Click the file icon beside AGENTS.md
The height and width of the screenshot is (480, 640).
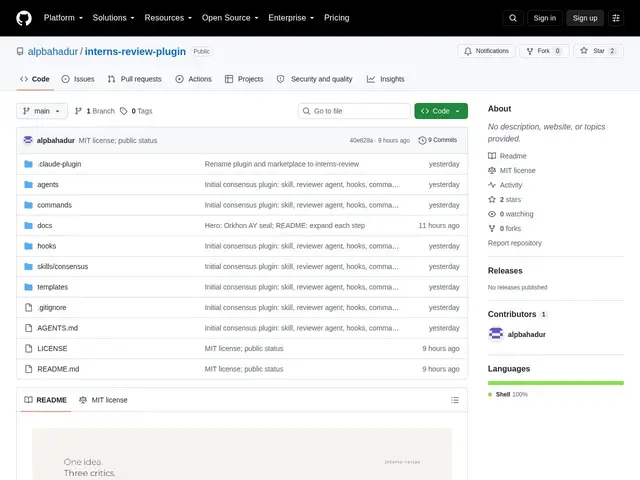pos(28,328)
